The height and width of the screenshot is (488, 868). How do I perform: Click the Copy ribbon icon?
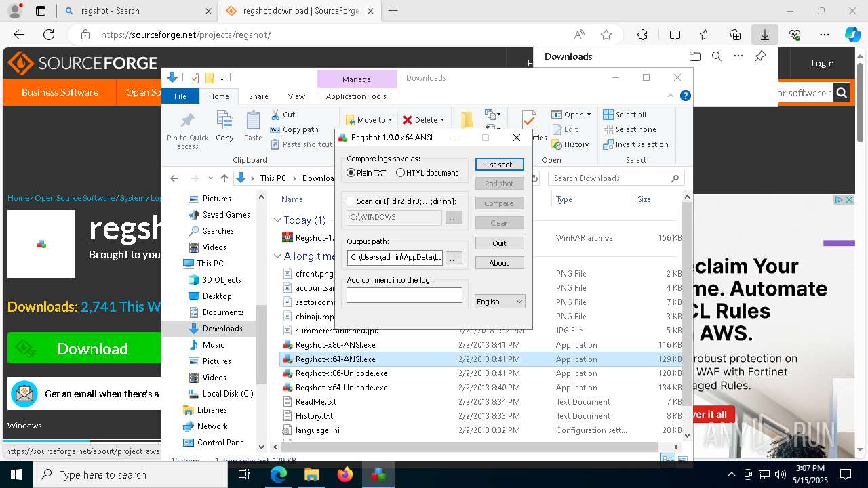tap(224, 127)
